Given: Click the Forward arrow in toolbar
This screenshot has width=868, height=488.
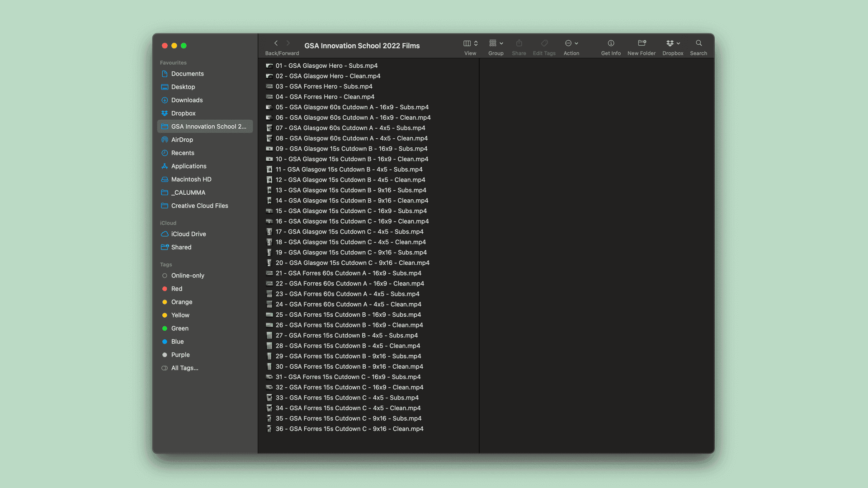Looking at the screenshot, I should [x=288, y=43].
